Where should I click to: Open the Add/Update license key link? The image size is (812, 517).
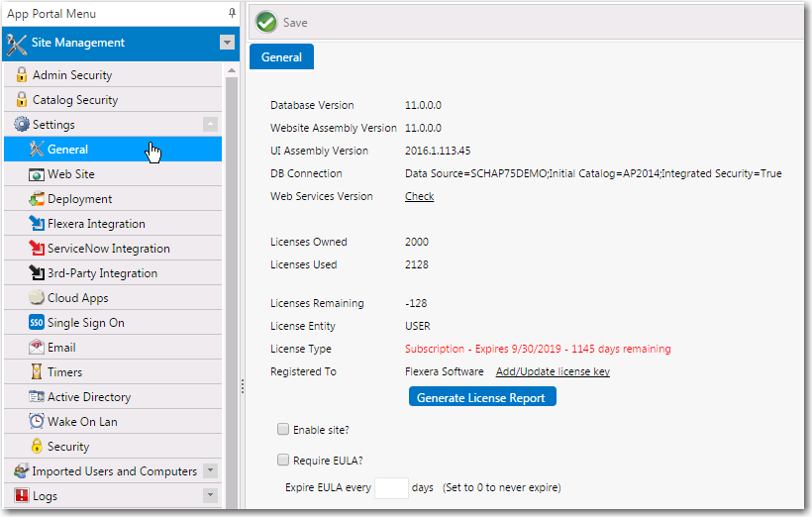553,372
